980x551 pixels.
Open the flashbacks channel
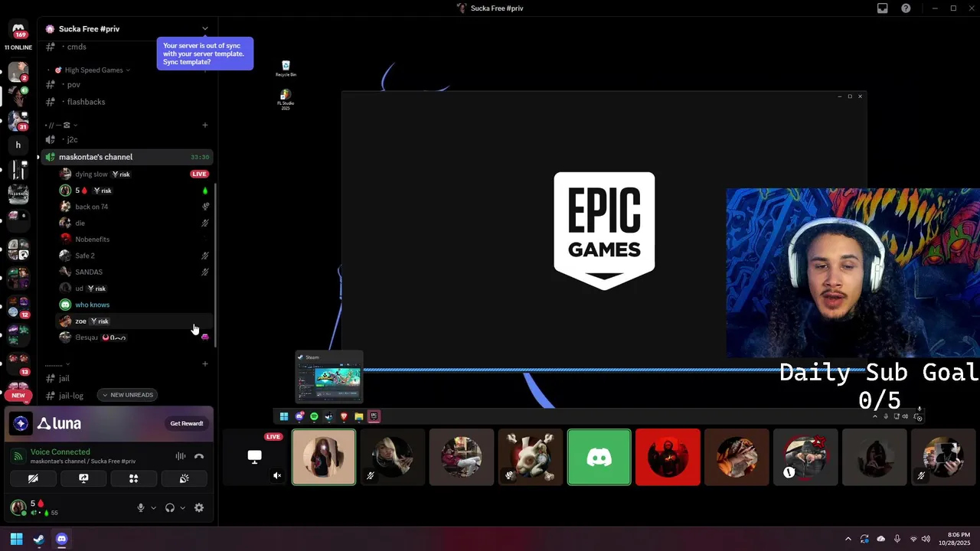click(x=127, y=102)
